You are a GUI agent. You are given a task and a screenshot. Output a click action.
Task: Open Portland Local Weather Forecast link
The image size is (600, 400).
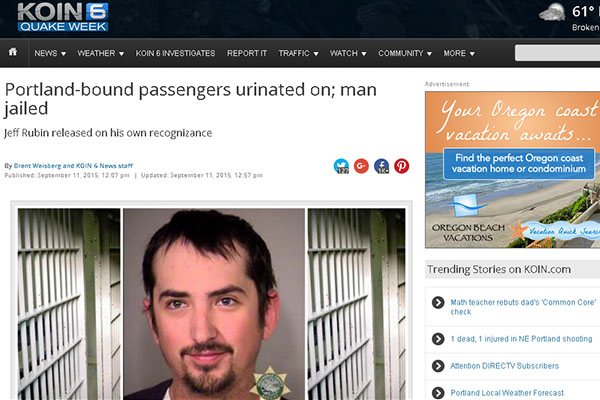pos(507,393)
